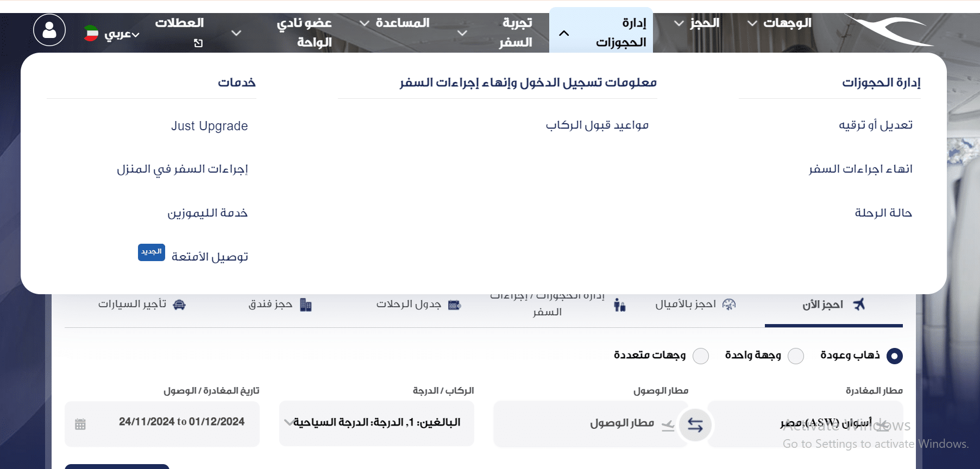Select ذهاب وعودة round trip option
980x469 pixels.
pos(894,356)
